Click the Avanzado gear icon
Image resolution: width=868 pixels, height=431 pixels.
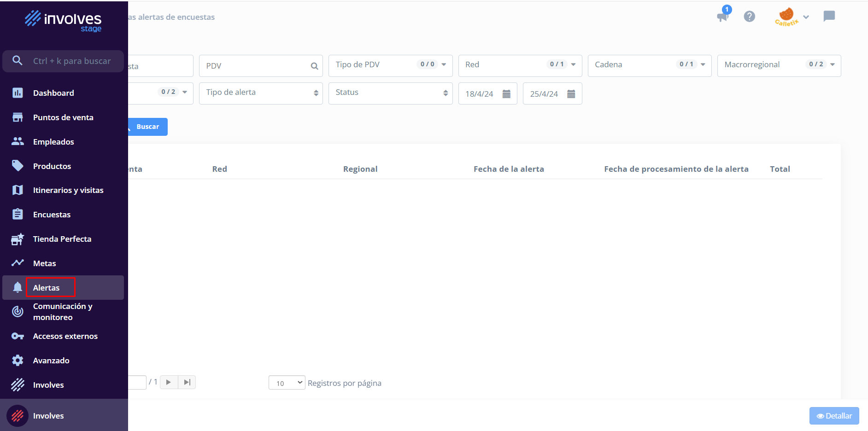[18, 361]
